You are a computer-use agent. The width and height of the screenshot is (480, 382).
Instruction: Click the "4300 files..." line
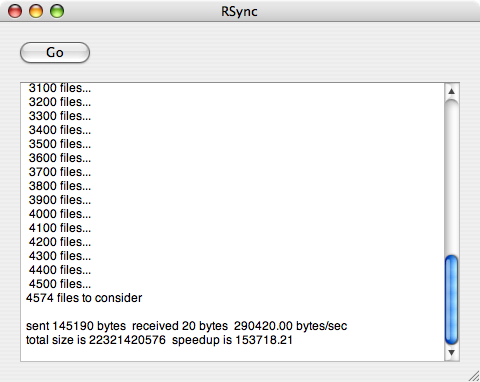click(60, 256)
